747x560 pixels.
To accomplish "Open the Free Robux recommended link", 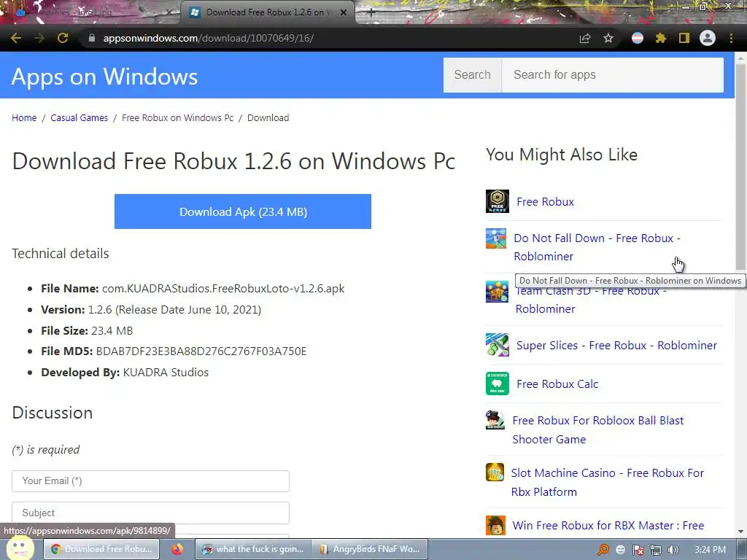I will click(x=545, y=201).
